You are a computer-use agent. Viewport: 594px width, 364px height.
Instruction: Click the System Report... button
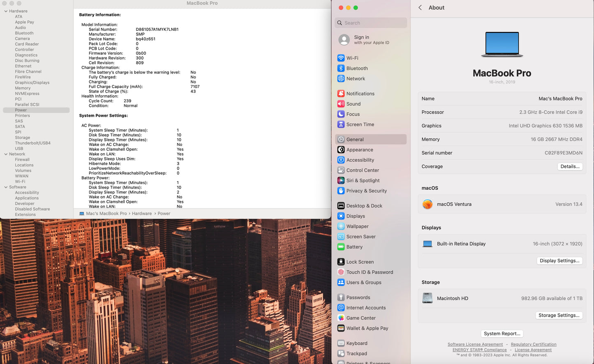click(x=502, y=334)
